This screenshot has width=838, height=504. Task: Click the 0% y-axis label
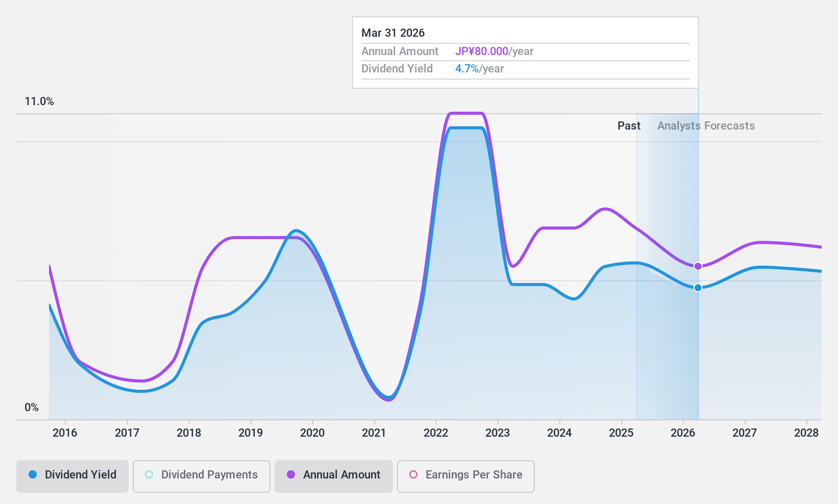(x=32, y=408)
